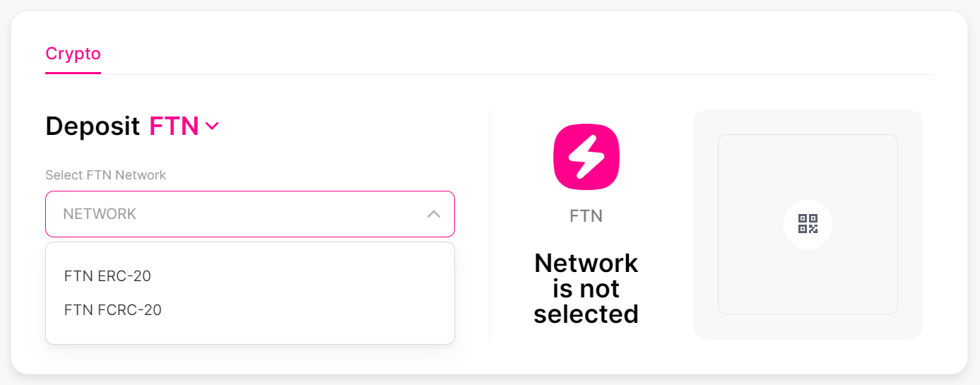The width and height of the screenshot is (980, 385).
Task: Open the Crypto tab
Action: click(73, 54)
